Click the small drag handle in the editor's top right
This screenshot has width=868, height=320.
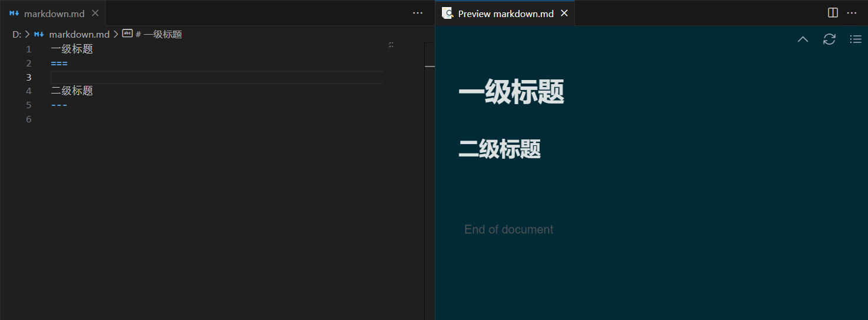tap(391, 45)
